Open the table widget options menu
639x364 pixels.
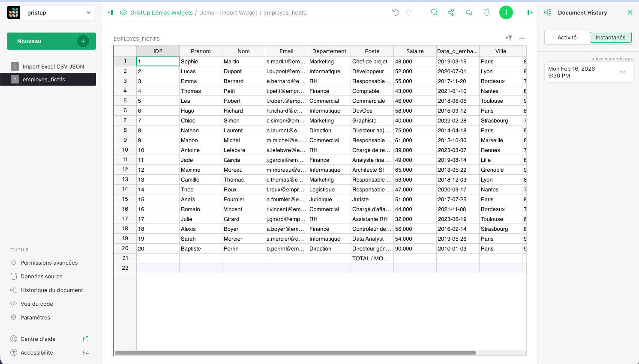(522, 38)
